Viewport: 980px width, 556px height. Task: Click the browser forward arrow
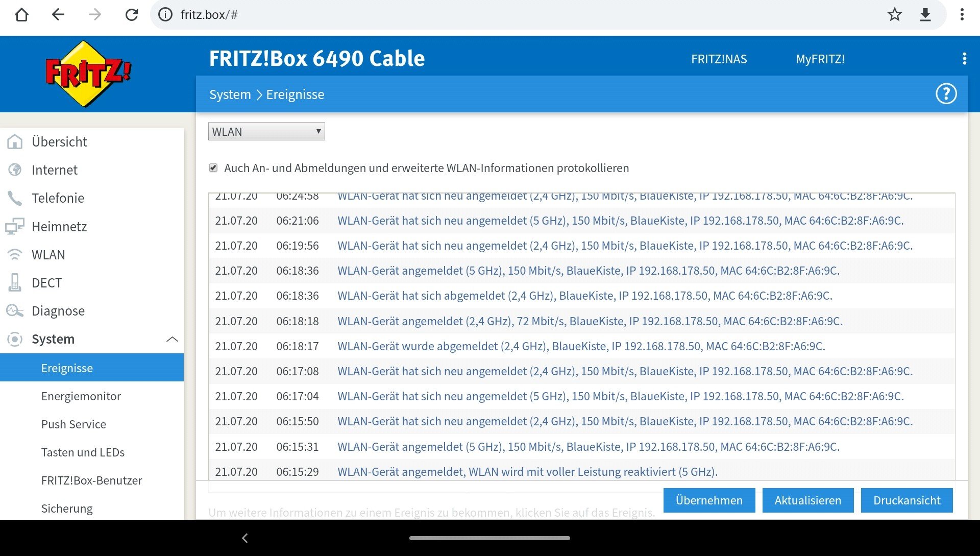click(95, 15)
